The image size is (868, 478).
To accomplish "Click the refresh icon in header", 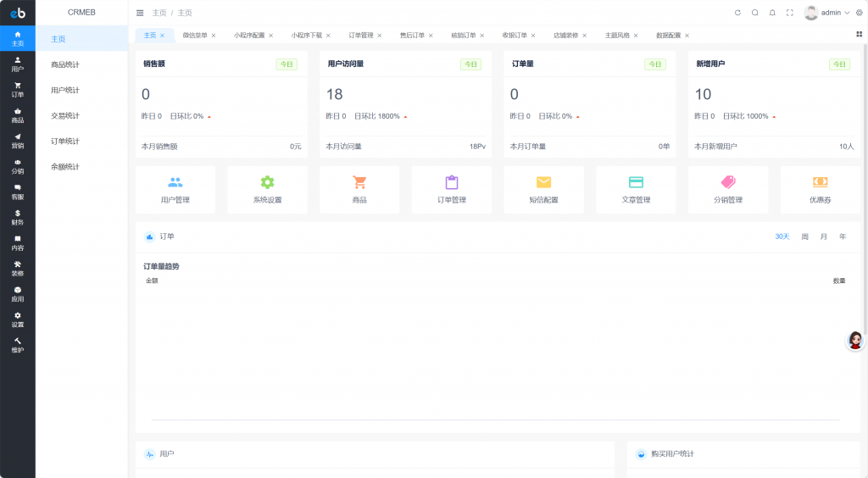I will pos(737,13).
